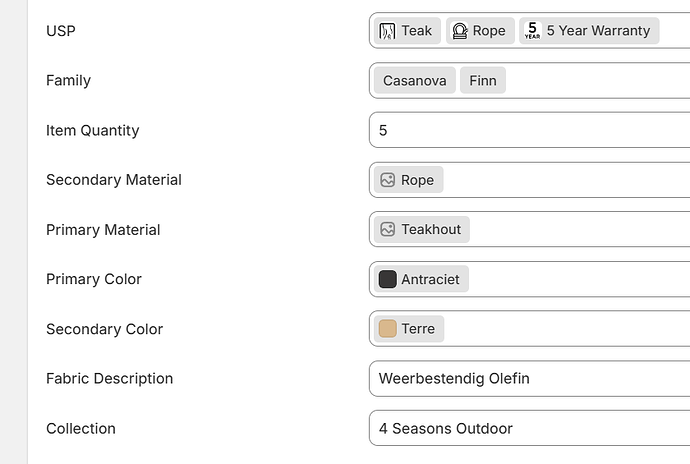The width and height of the screenshot is (690, 464).
Task: Click the Terre tag text in Secondary Color
Action: click(x=418, y=329)
